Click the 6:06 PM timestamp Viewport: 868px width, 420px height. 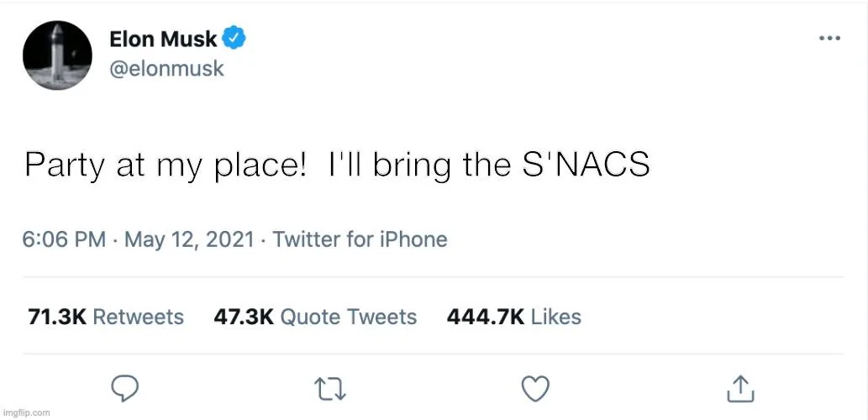[x=64, y=239]
